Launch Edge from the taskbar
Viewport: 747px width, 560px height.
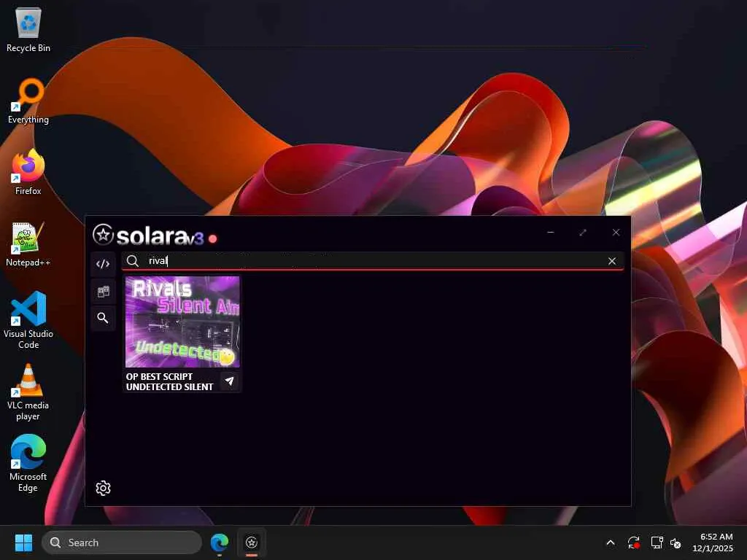pyautogui.click(x=220, y=542)
